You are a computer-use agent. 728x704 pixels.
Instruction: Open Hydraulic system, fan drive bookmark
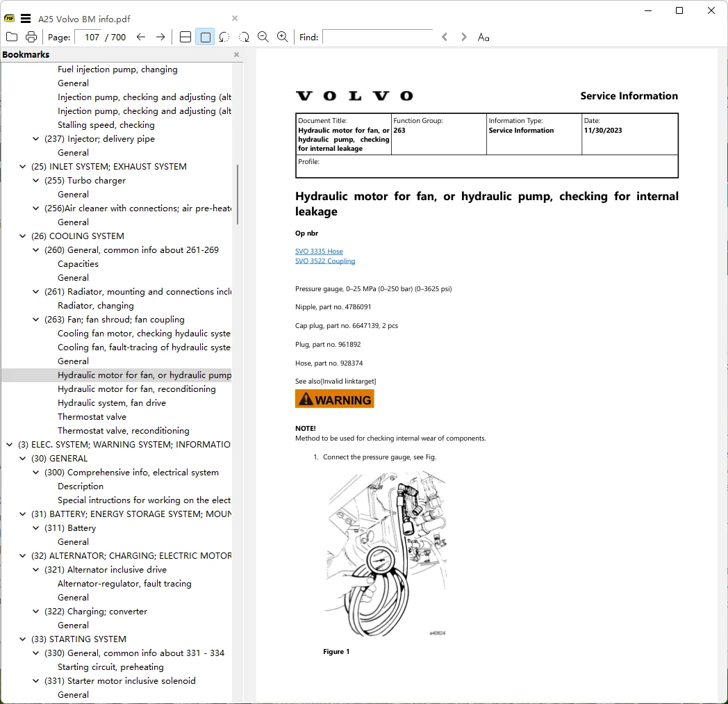tap(111, 403)
